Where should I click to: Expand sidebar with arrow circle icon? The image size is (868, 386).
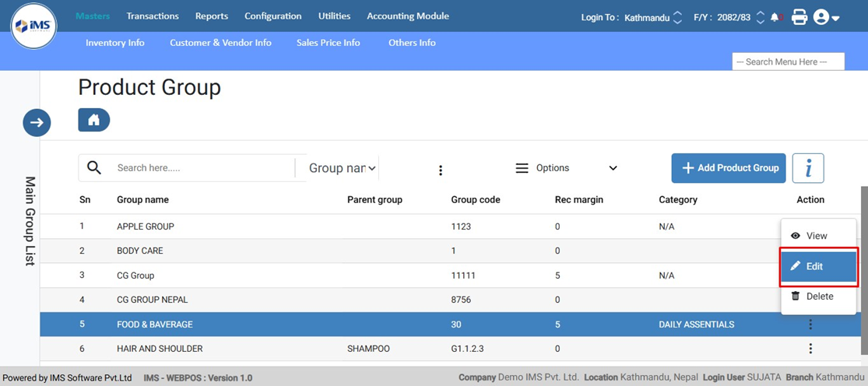click(x=37, y=123)
